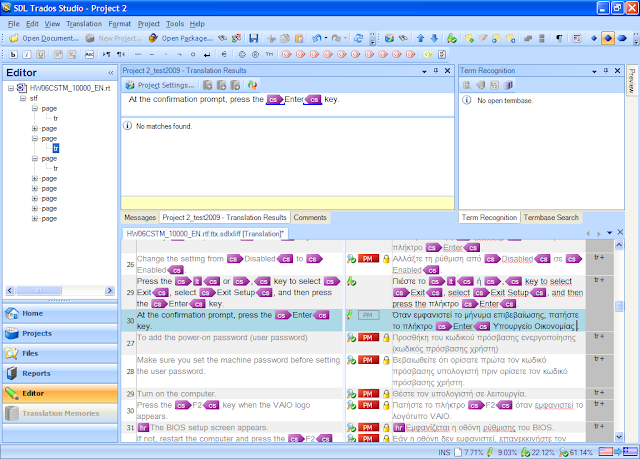This screenshot has height=459, width=640.
Task: Go to the Home view
Action: (60, 313)
